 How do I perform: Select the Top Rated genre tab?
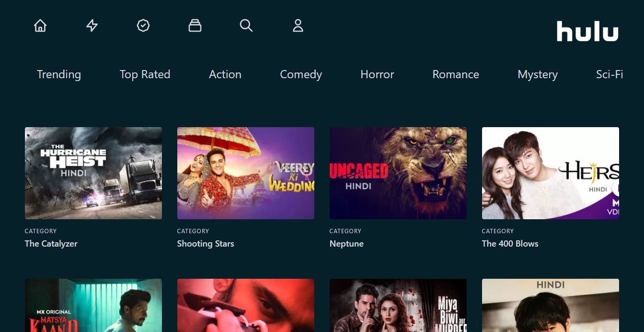(145, 74)
